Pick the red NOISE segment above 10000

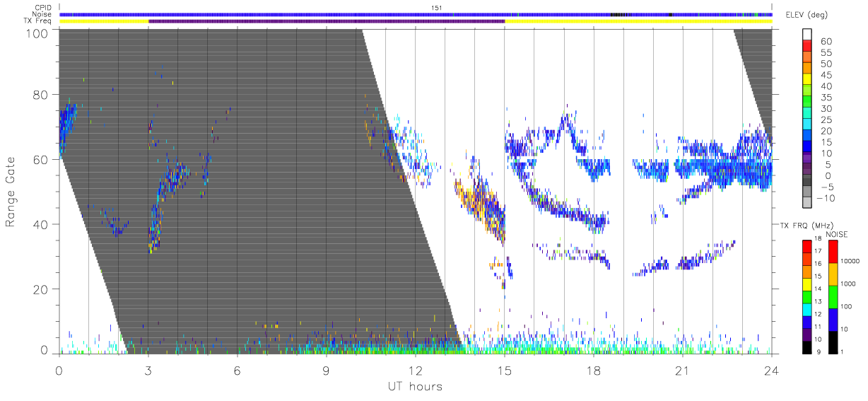point(832,251)
